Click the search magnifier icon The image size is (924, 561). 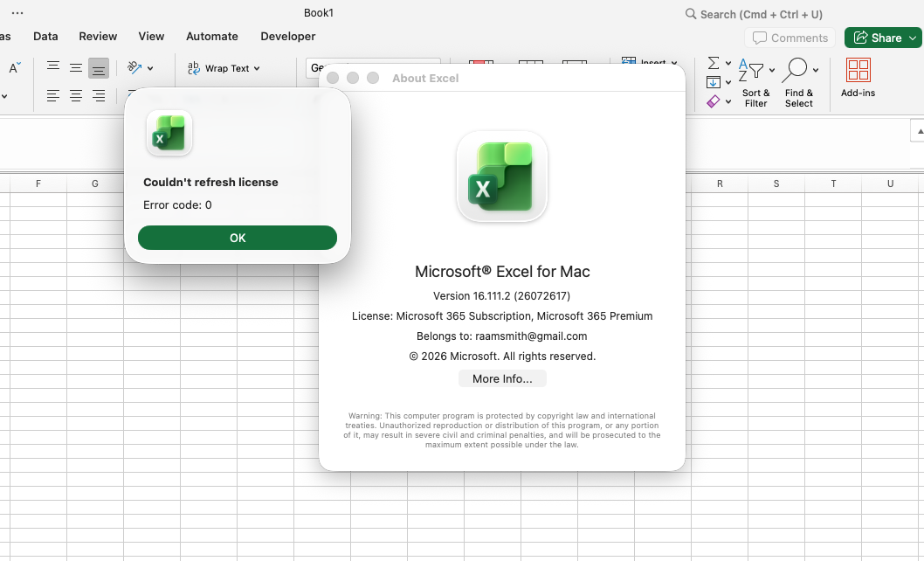691,14
